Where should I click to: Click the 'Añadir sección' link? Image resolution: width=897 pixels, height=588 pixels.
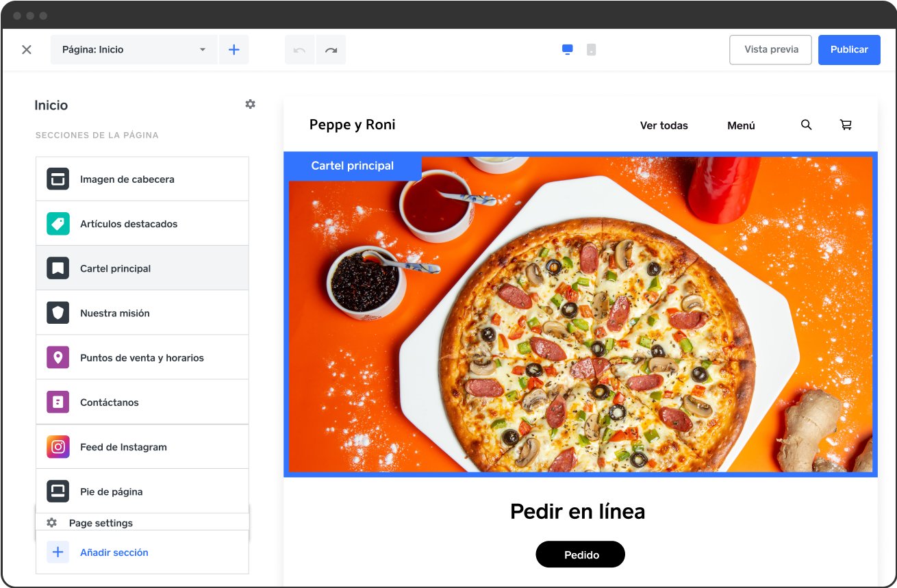[114, 552]
